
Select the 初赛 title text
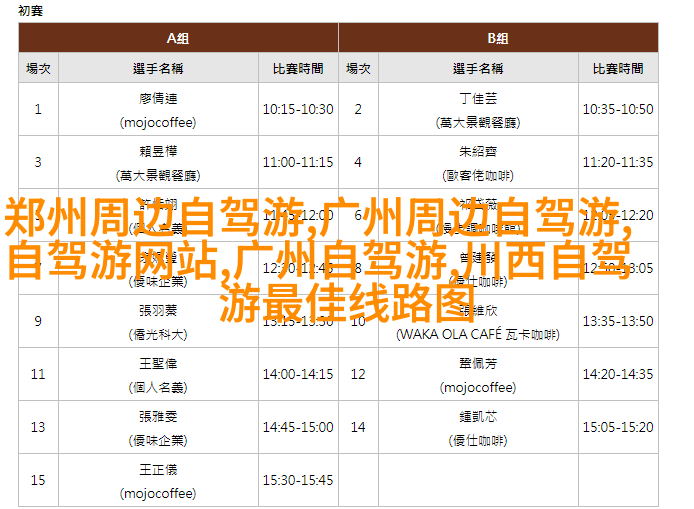31,9
